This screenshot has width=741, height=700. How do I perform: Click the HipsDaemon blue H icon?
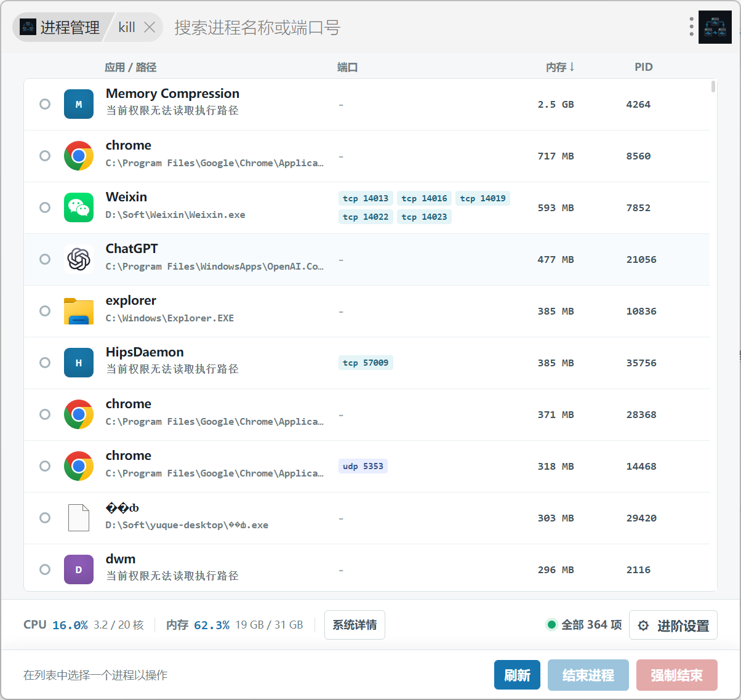coord(79,363)
